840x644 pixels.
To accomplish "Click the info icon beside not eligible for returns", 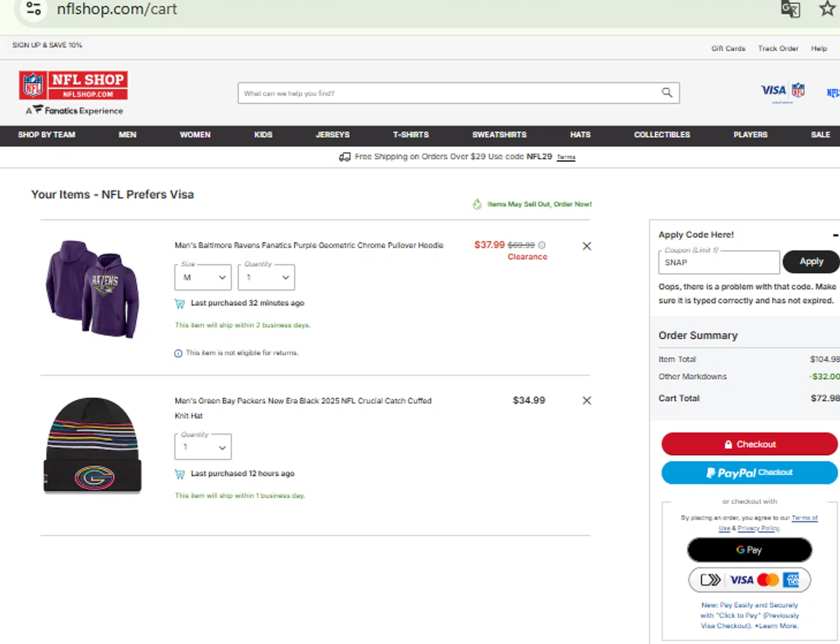I will coord(178,353).
